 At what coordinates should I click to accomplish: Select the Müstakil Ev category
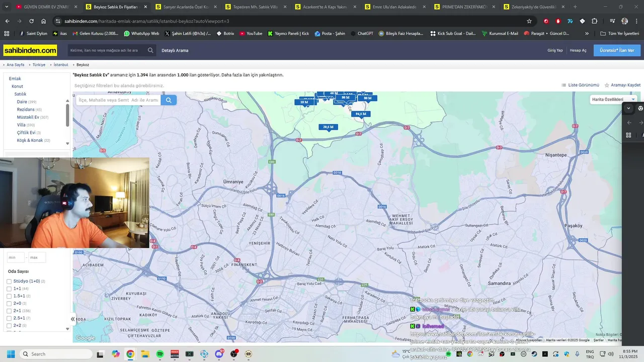click(x=28, y=117)
